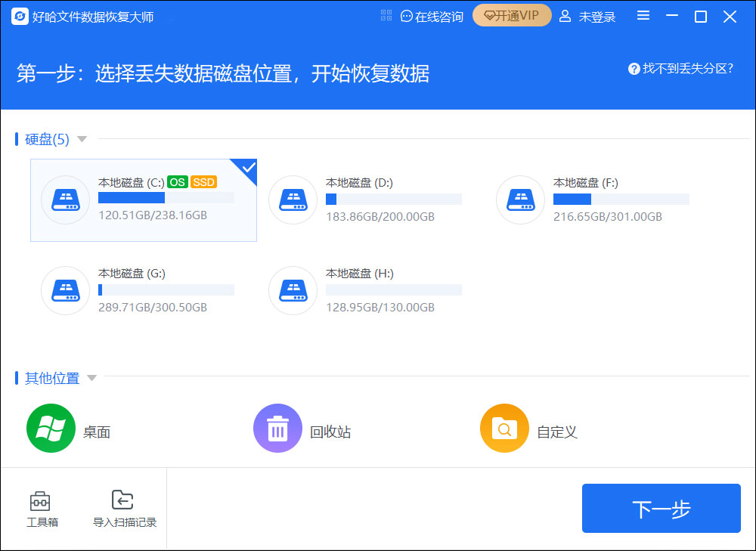Select 128.95GB/130.00GB size text
The width and height of the screenshot is (756, 551).
point(380,307)
